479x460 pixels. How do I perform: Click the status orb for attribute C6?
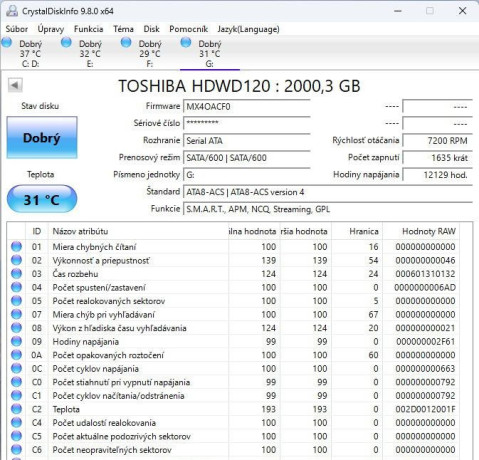[x=16, y=450]
